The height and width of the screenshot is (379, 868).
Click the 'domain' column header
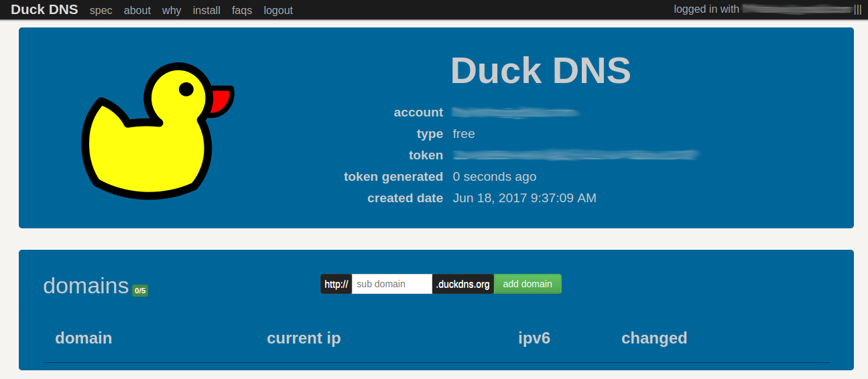84,338
